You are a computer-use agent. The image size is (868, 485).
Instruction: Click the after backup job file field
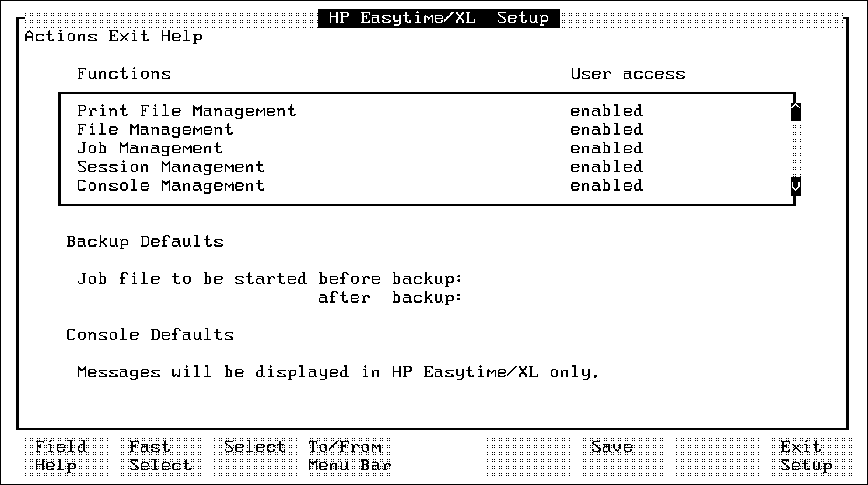click(x=525, y=298)
